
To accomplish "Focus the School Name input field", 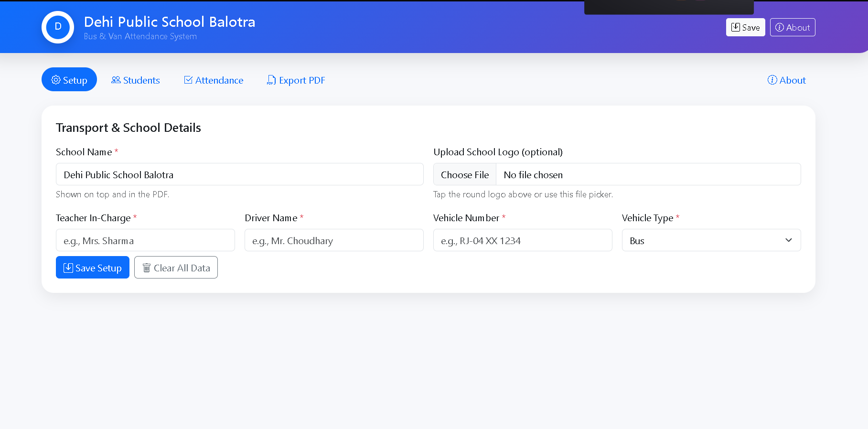I will pyautogui.click(x=239, y=174).
